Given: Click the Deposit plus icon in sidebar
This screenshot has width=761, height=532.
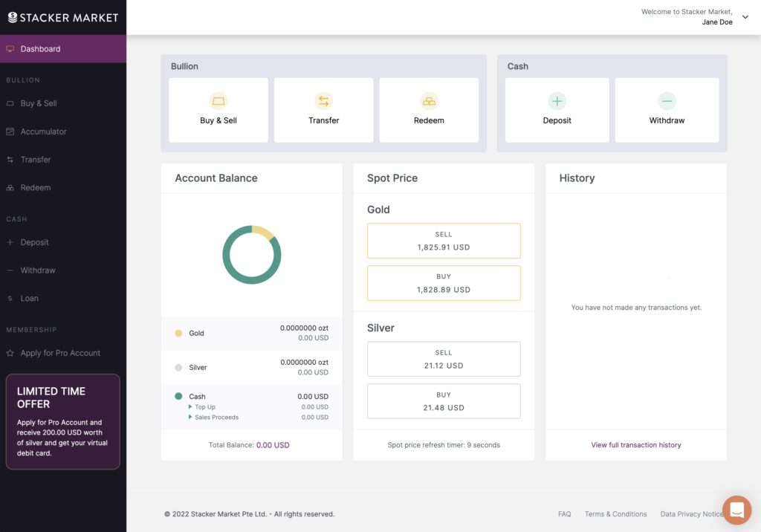Looking at the screenshot, I should coord(10,242).
